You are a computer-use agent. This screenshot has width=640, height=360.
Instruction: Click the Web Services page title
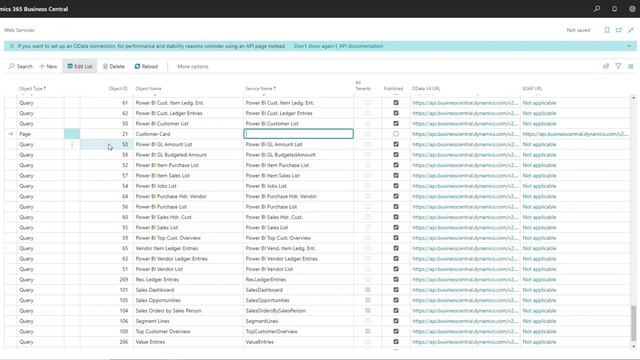19,30
